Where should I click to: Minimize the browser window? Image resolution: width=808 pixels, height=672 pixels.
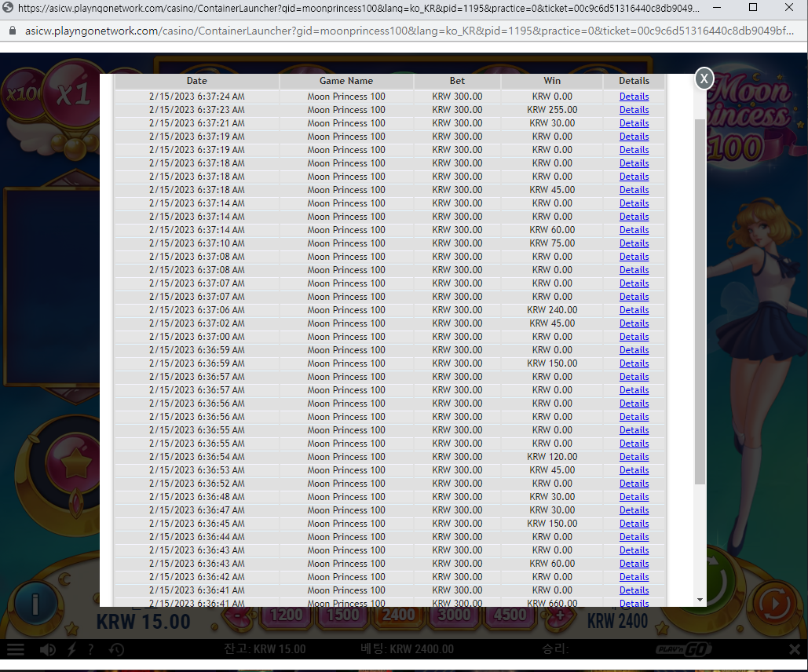click(717, 8)
